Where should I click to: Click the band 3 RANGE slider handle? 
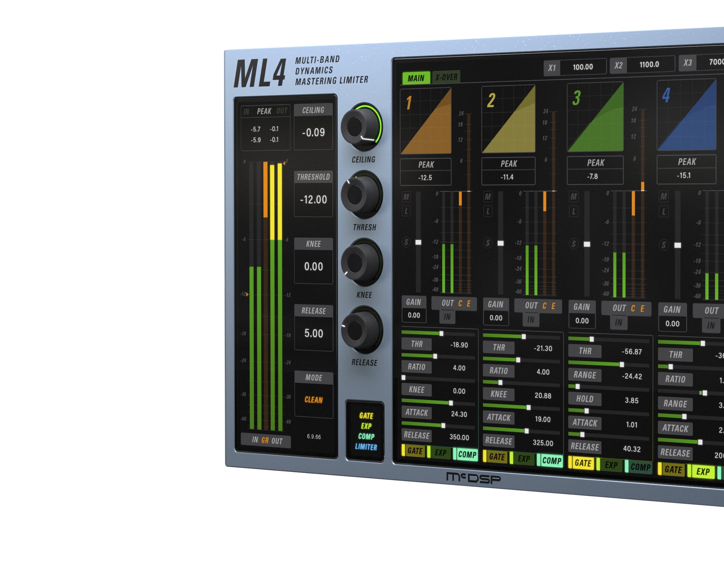pos(622,364)
